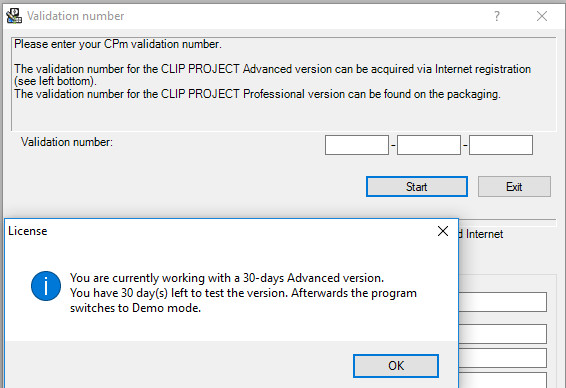Close the License dialog with its X icon

(443, 231)
